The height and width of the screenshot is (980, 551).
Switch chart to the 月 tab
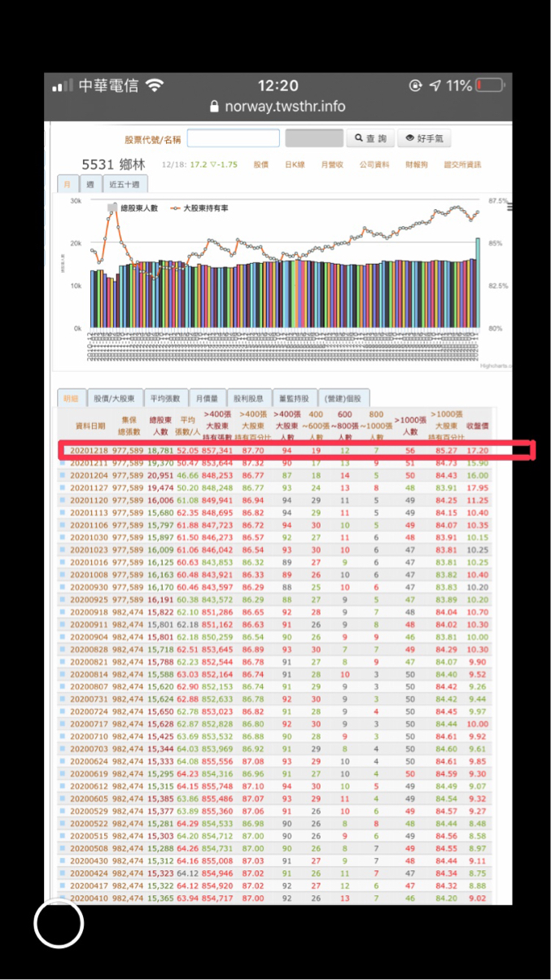pos(68,185)
